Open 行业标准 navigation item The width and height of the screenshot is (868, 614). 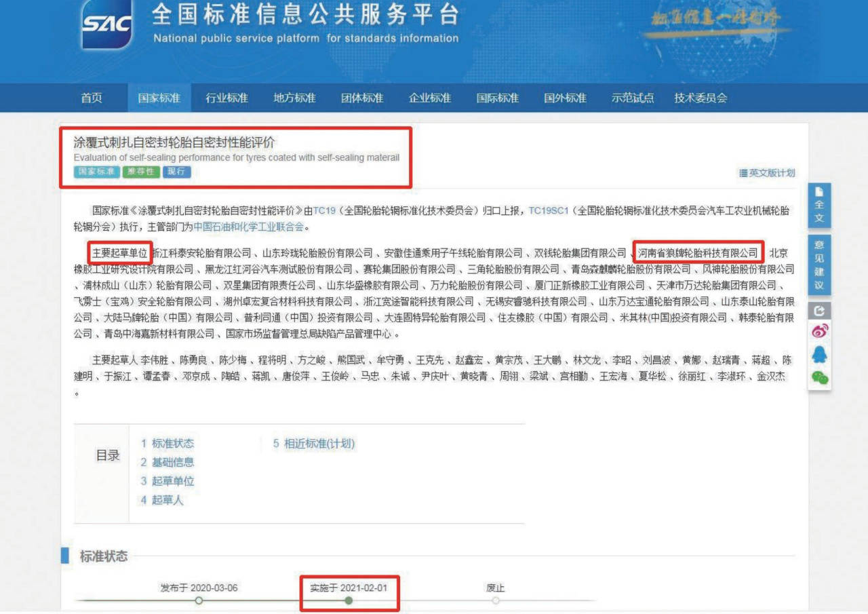click(x=226, y=98)
